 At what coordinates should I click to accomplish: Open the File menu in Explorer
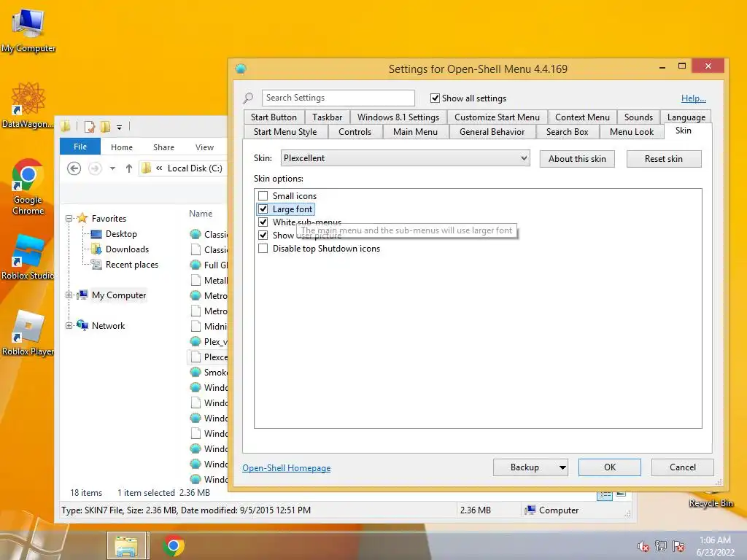tap(80, 147)
